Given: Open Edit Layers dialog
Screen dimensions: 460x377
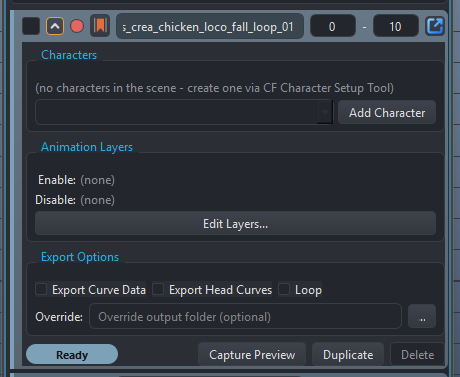Looking at the screenshot, I should click(235, 223).
